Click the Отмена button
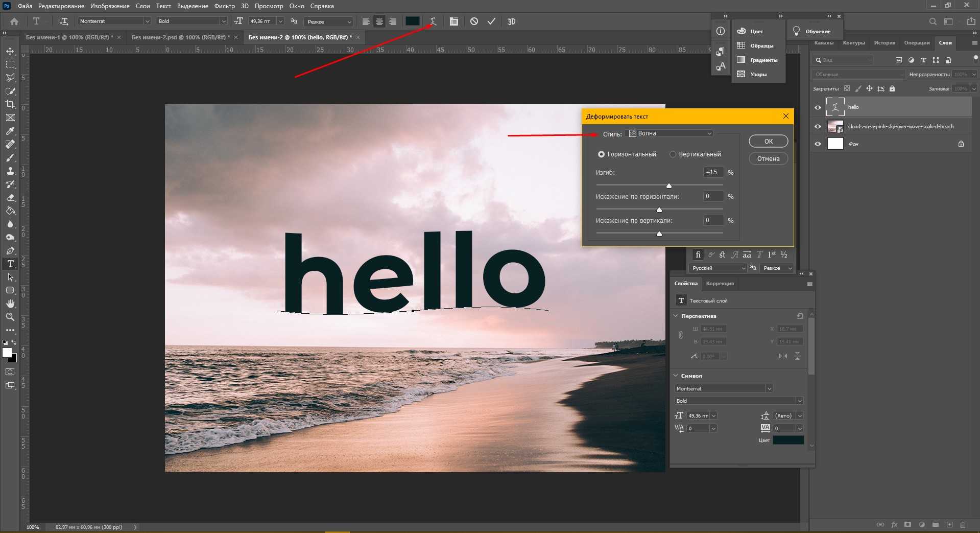The image size is (980, 533). click(768, 159)
